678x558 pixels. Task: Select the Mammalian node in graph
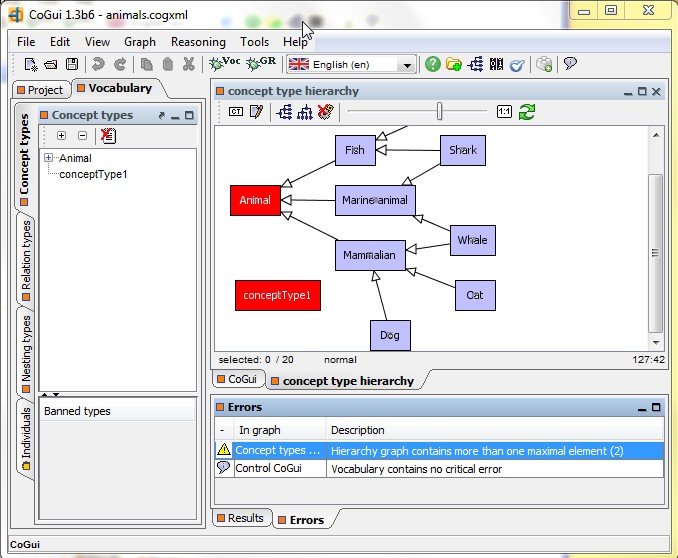coord(370,255)
